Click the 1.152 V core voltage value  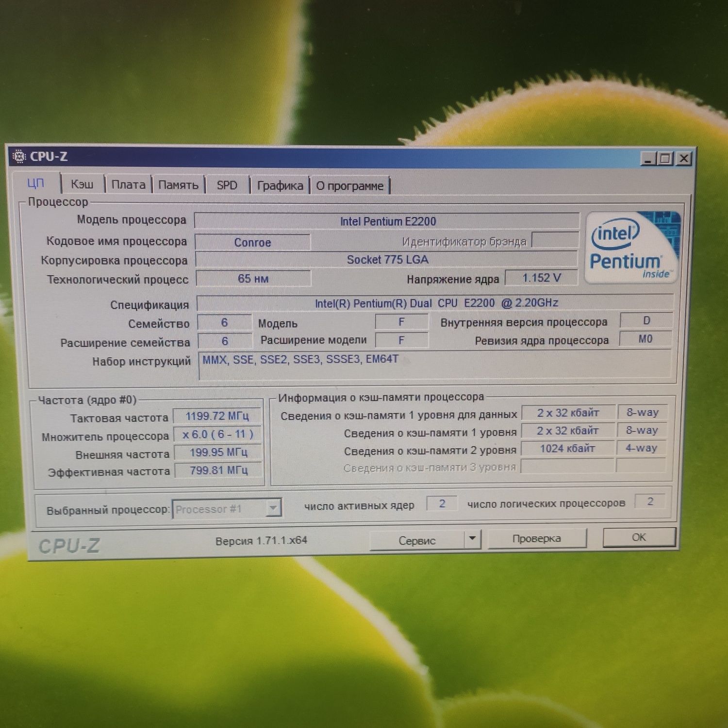[542, 278]
